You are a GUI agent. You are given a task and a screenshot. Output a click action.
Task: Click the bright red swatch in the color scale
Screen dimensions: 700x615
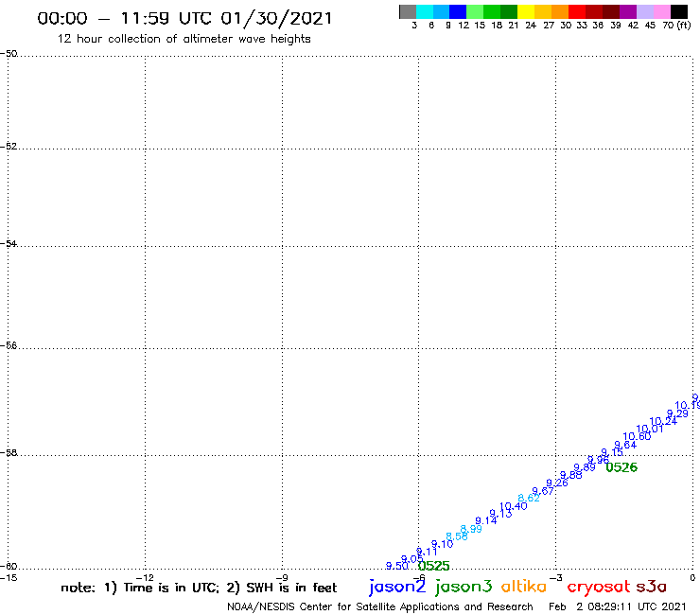click(x=577, y=11)
